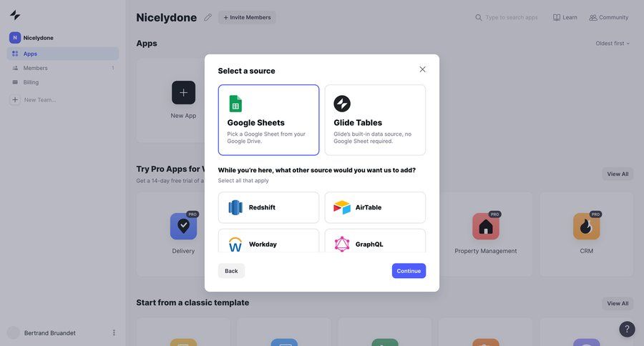Go to the Apps sidebar section
This screenshot has height=346, width=644.
(63, 54)
